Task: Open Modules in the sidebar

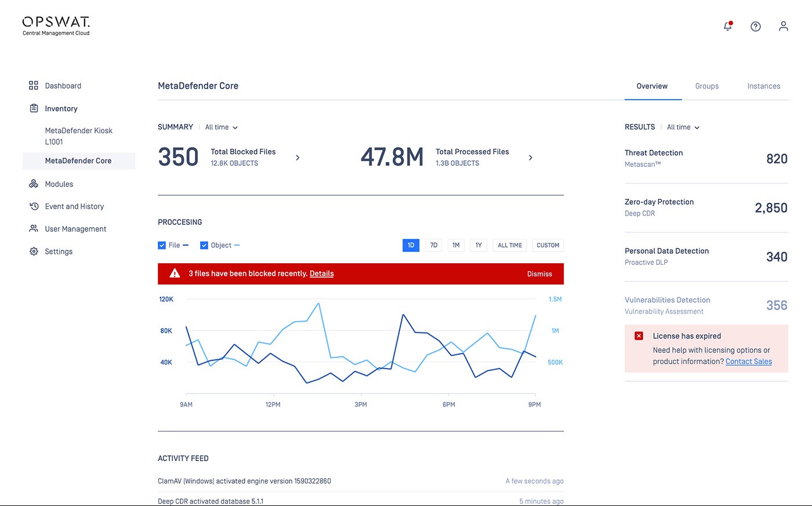Action: coord(59,184)
